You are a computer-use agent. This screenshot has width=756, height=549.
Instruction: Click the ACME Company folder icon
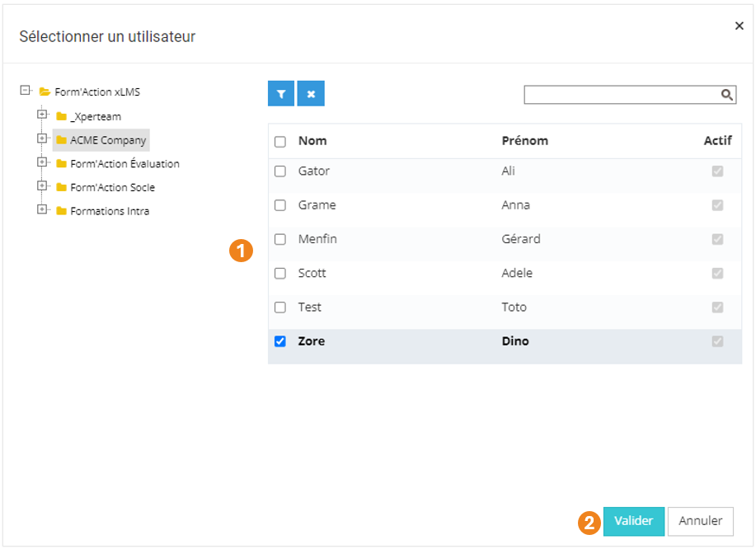[x=61, y=140]
